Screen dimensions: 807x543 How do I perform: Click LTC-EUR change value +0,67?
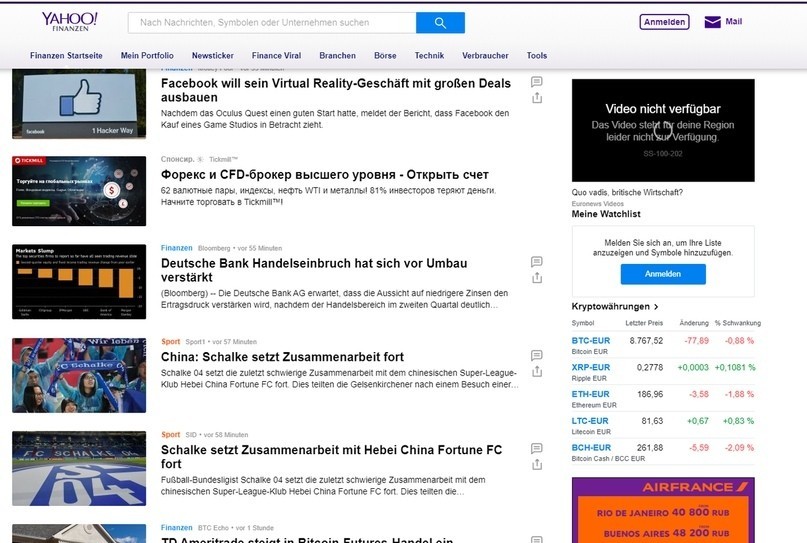pos(697,421)
